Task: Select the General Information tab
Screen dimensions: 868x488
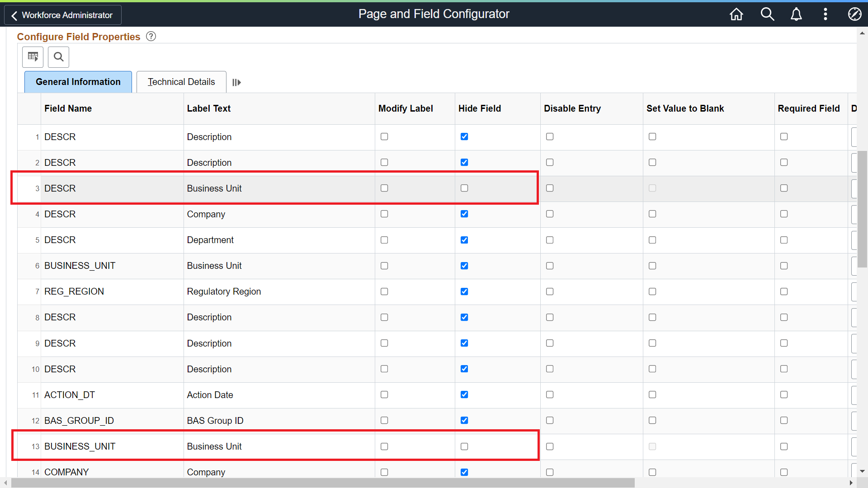Action: pyautogui.click(x=78, y=82)
